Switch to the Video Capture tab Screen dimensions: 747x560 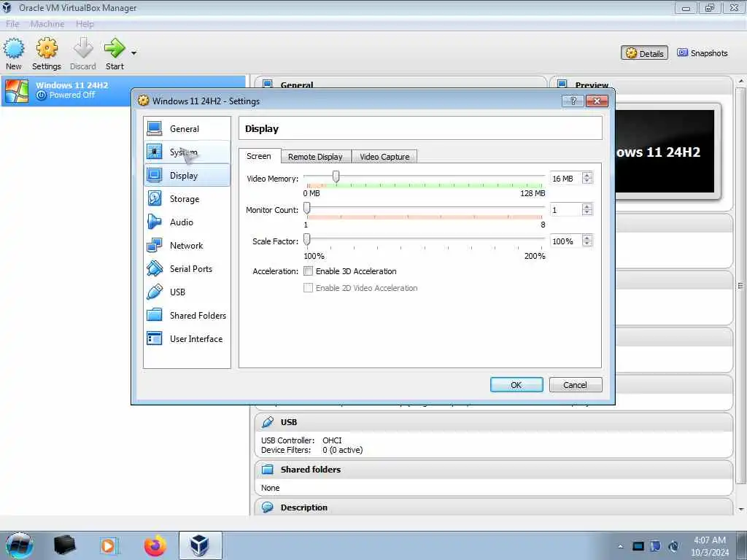pyautogui.click(x=384, y=157)
